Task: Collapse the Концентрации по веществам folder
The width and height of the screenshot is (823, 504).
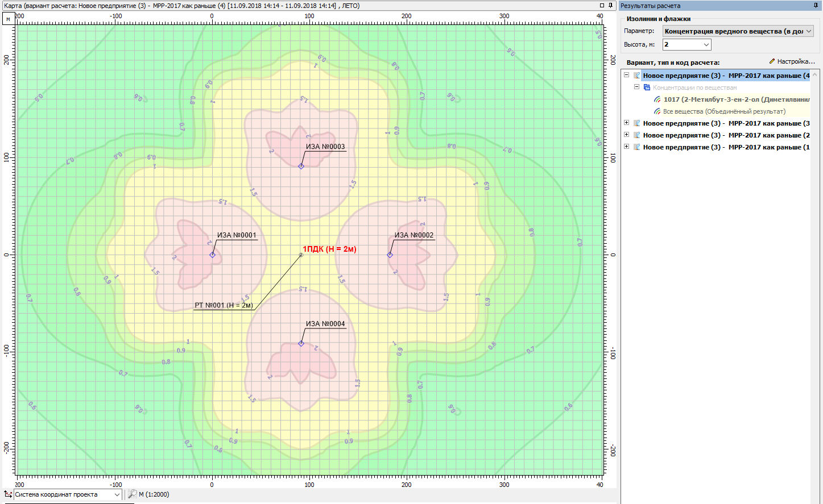Action: [636, 88]
